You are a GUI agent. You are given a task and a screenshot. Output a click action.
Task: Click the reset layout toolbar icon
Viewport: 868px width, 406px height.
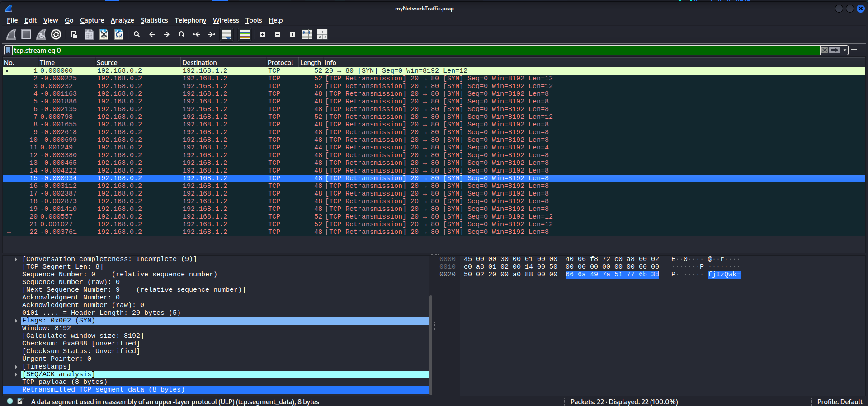tap(322, 34)
